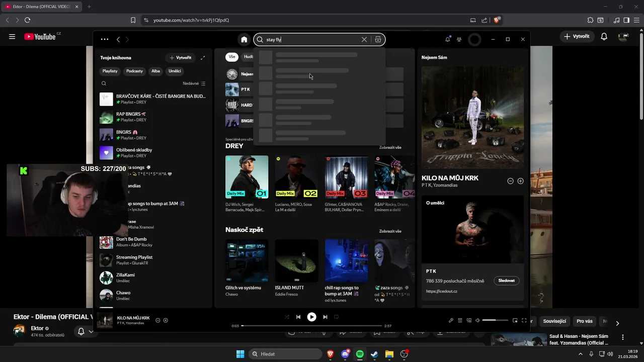The height and width of the screenshot is (362, 644).
Task: Add KILO NA MŮJ KRK via plus icon in right panel
Action: coord(520,181)
